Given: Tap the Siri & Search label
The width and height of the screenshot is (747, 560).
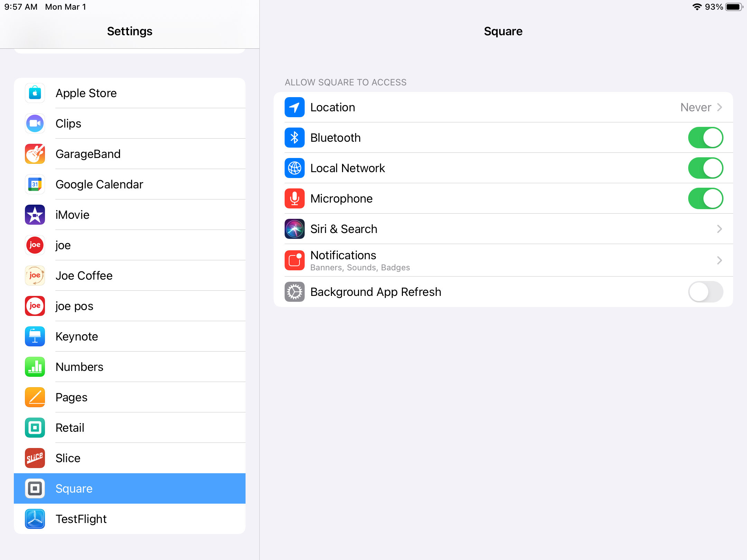Looking at the screenshot, I should click(344, 229).
